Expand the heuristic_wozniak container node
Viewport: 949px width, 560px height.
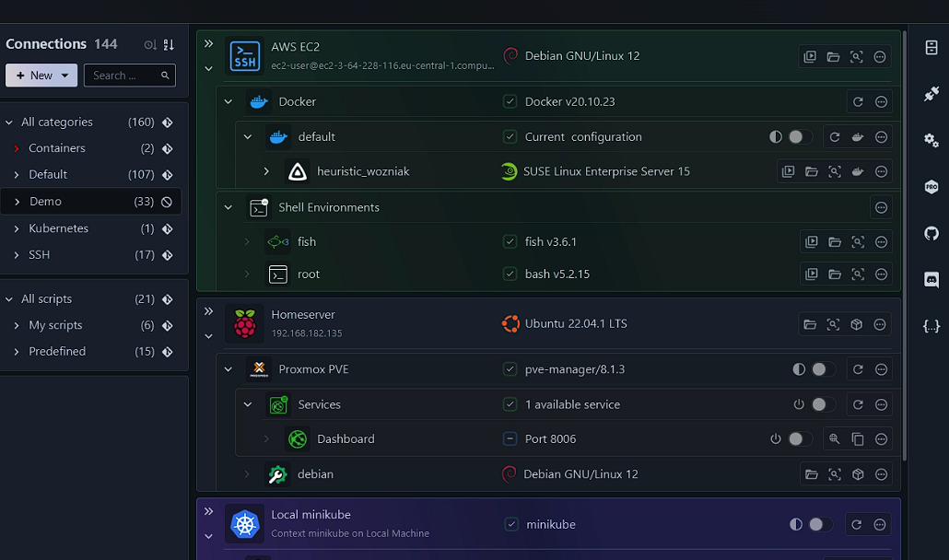[266, 171]
